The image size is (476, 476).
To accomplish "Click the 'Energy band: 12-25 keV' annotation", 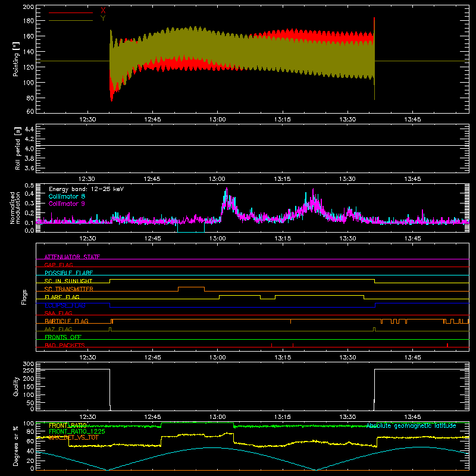I will (x=86, y=189).
